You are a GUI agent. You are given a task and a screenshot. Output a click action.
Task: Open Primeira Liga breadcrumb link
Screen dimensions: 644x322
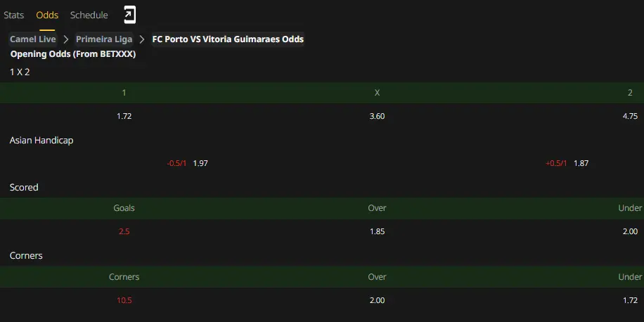(x=104, y=39)
